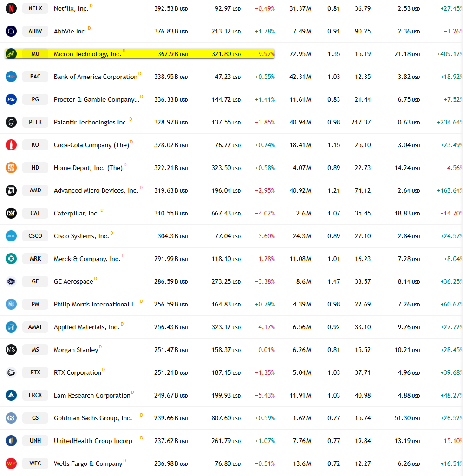Select AbbVie change +1.78%
The height and width of the screenshot is (476, 463).
tap(265, 31)
